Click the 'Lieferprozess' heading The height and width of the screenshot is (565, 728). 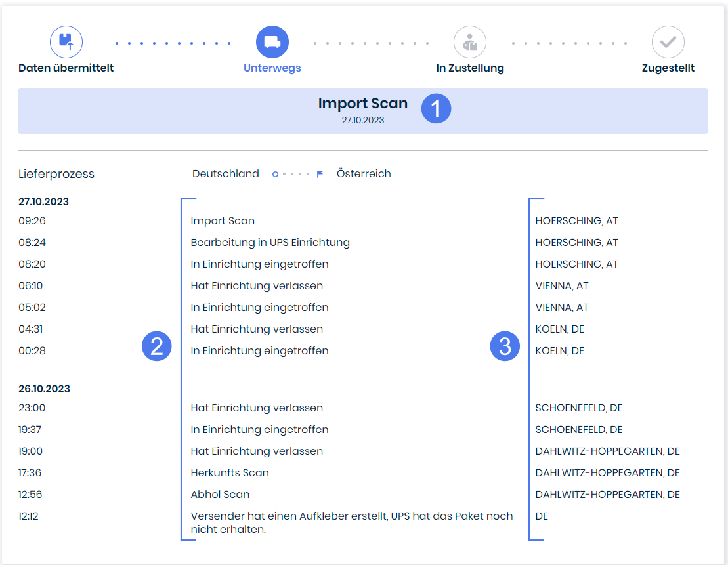click(x=56, y=174)
